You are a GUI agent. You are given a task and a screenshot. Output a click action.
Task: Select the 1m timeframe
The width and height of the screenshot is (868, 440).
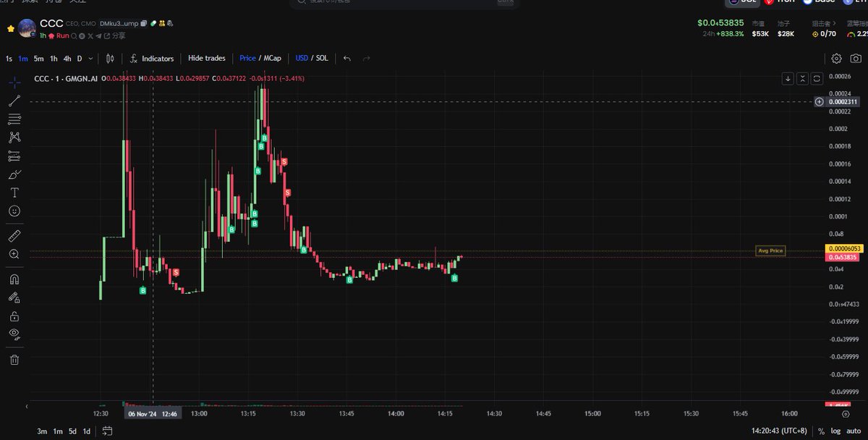(23, 59)
